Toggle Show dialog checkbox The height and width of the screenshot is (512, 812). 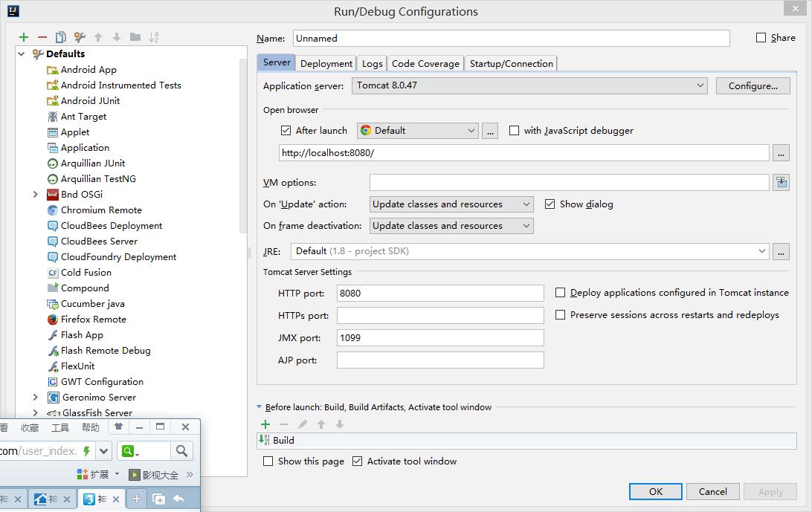pos(550,204)
